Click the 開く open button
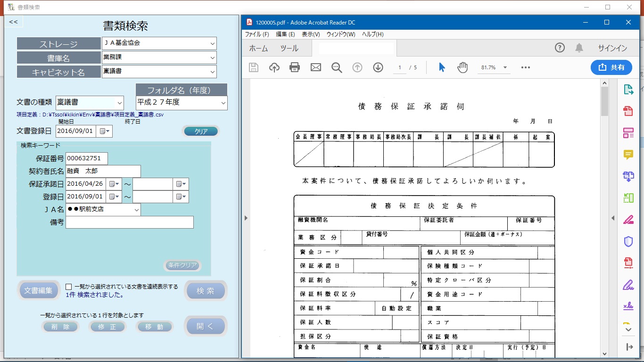Viewport: 644px width, 362px height. 206,326
